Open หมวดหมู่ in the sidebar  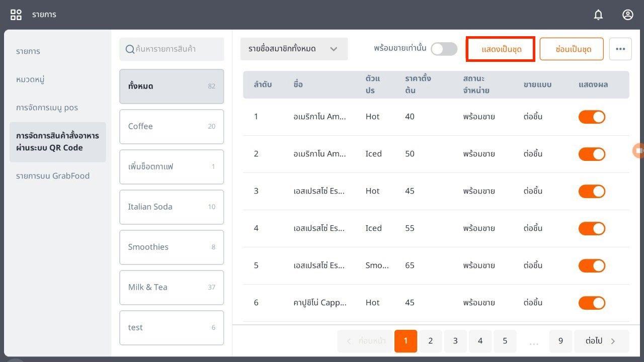click(31, 79)
